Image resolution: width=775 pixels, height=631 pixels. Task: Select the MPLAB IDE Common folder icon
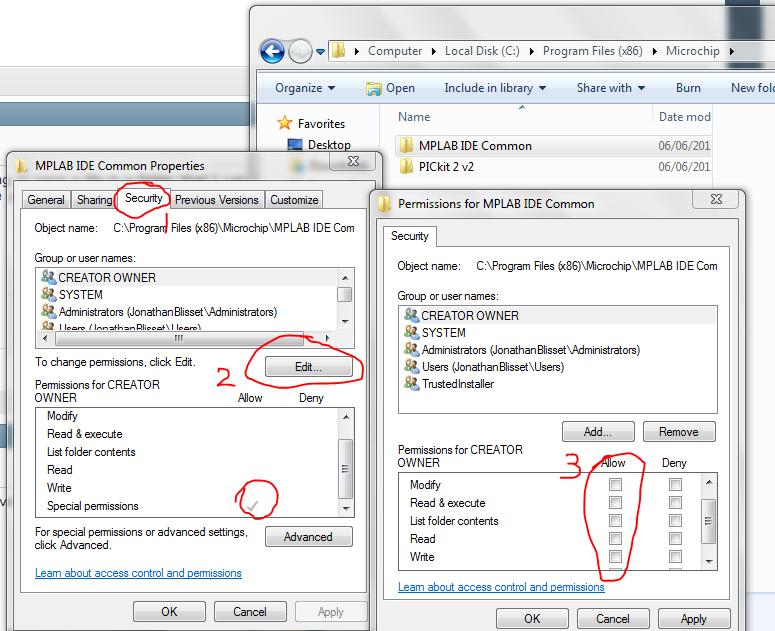(406, 146)
